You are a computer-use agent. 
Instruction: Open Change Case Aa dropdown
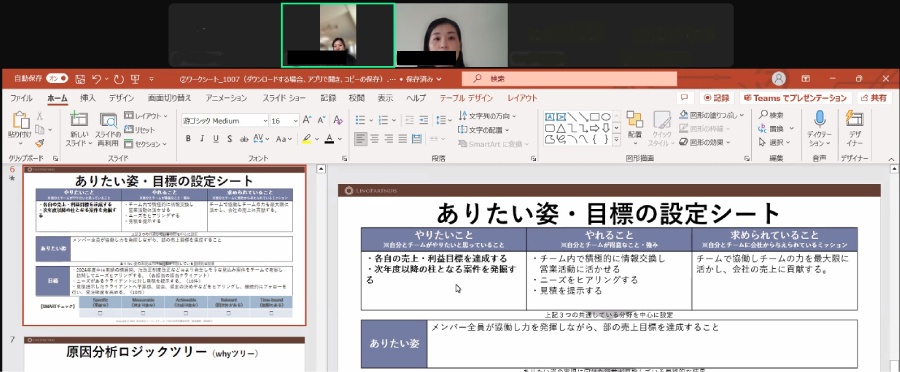click(x=284, y=138)
